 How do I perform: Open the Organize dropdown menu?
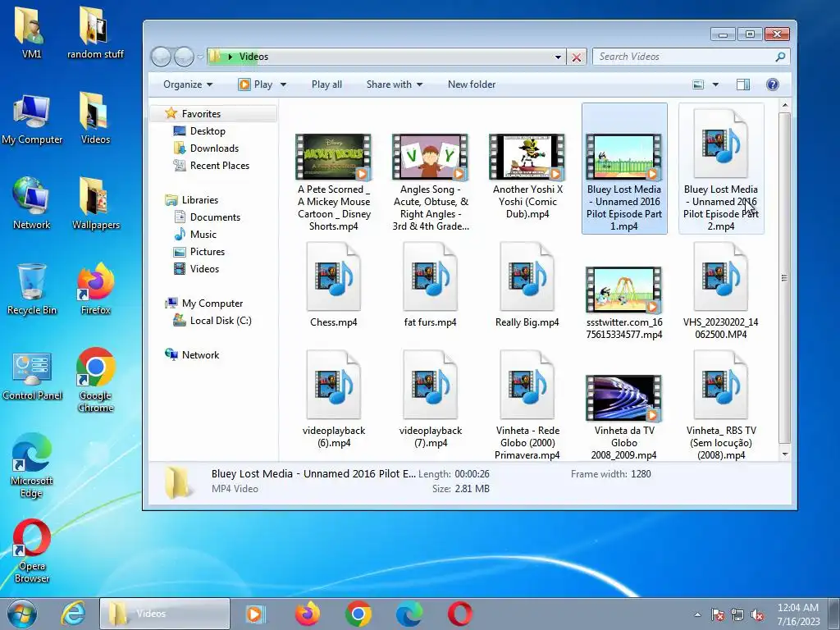coord(188,84)
